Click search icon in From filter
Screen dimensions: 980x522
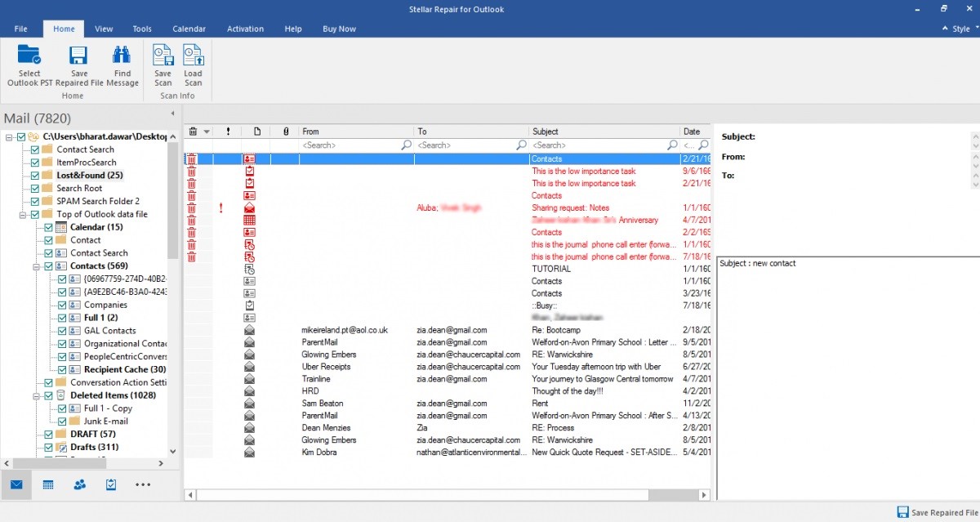pyautogui.click(x=407, y=145)
